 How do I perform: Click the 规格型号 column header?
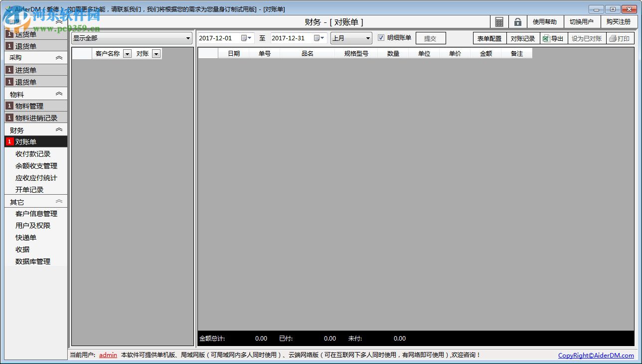click(x=356, y=53)
